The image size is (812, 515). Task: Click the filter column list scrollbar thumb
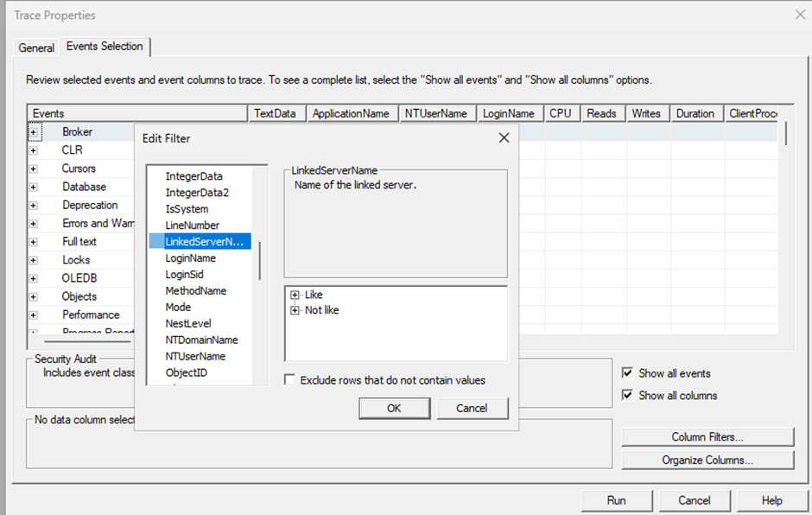[259, 261]
